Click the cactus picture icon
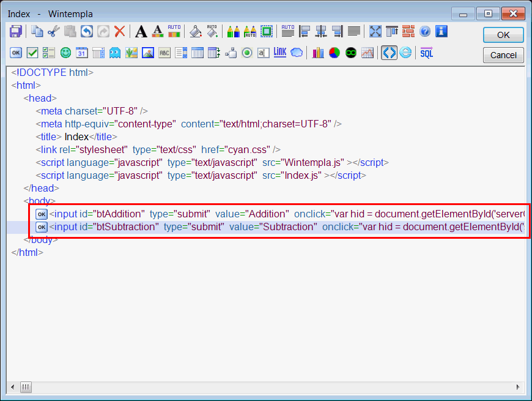Viewport: 532px width, 401px height. (x=131, y=53)
